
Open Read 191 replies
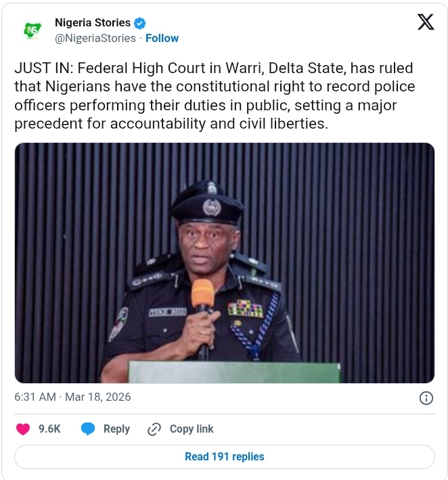coord(224,457)
